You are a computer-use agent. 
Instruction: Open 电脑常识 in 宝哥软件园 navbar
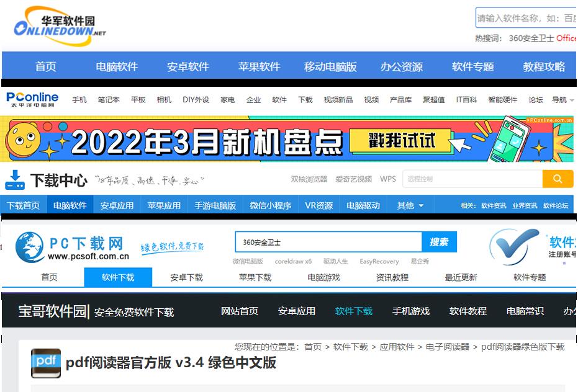(x=525, y=311)
